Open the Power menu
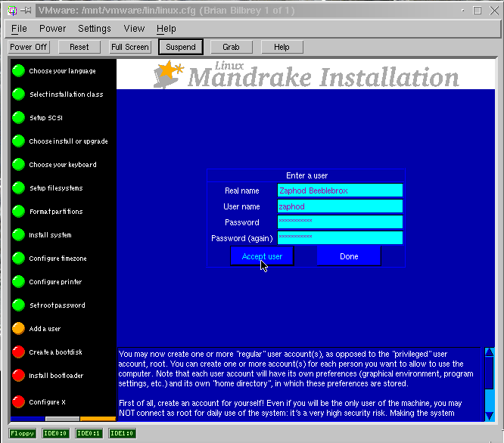The height and width of the screenshot is (443, 504). [x=53, y=29]
